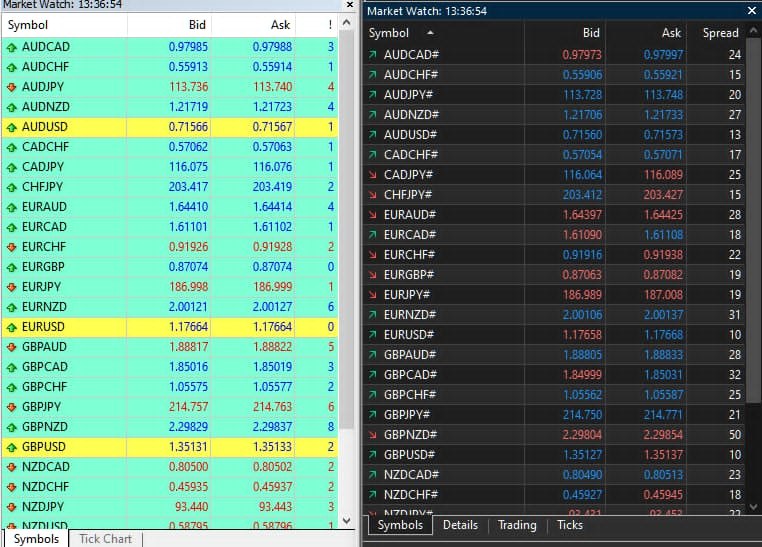Click NZDCAD# bid value 0.80490
The width and height of the screenshot is (762, 547).
[582, 475]
